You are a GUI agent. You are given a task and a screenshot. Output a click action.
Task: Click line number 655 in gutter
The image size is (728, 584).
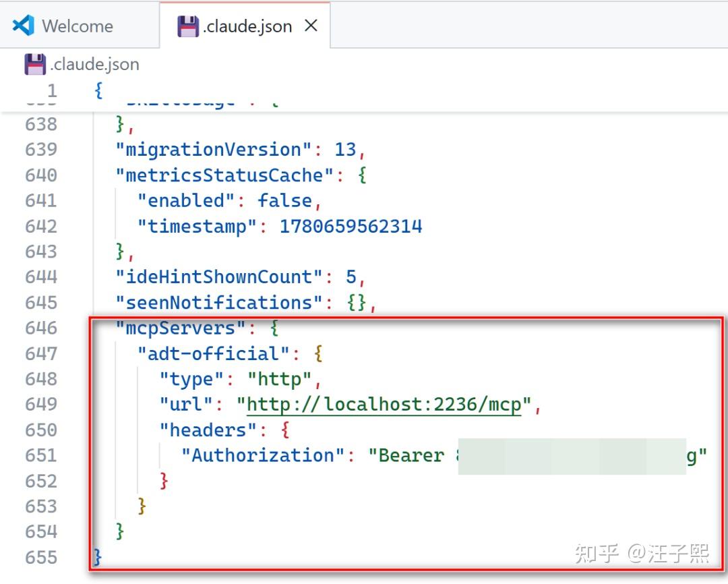coord(41,557)
